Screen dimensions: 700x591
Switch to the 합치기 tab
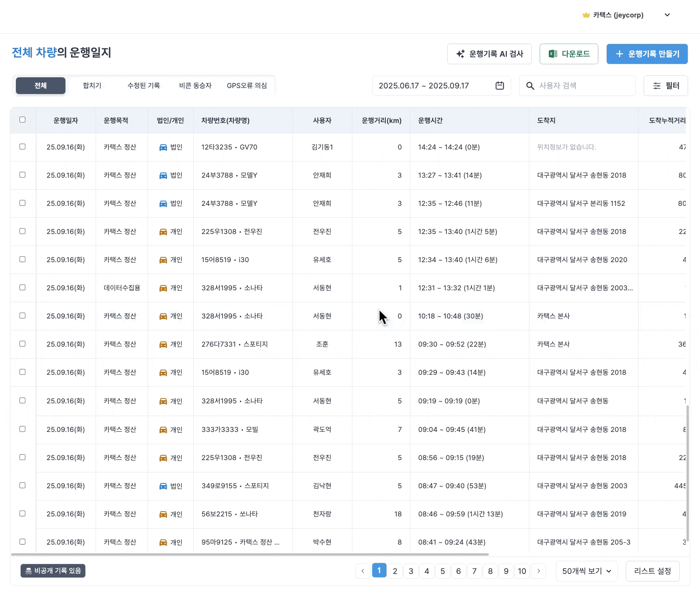[x=92, y=86]
